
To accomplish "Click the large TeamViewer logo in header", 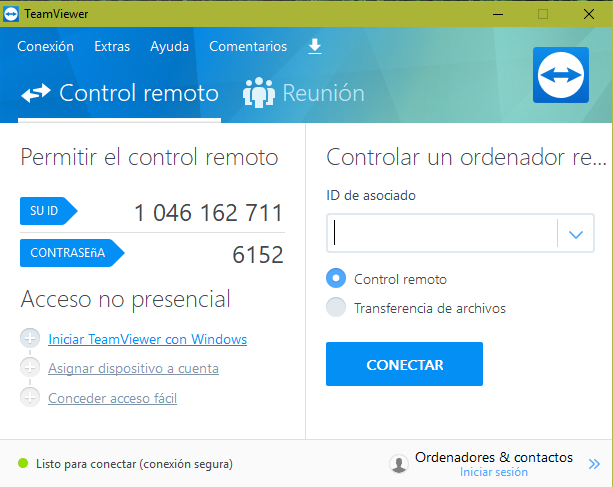I will pyautogui.click(x=561, y=75).
